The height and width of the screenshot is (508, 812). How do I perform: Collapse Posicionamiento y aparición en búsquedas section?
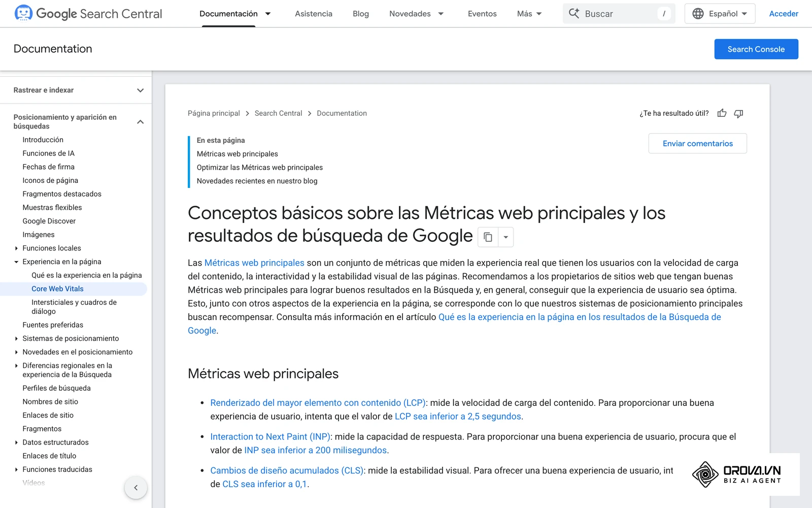141,122
